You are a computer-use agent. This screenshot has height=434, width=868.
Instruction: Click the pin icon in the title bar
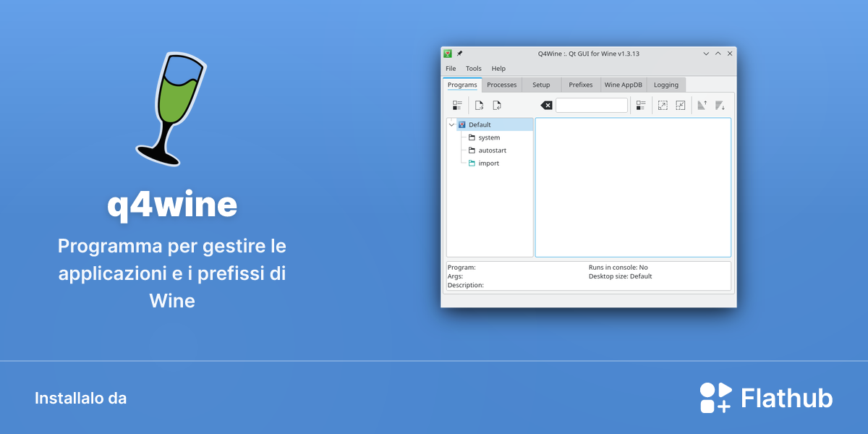click(459, 54)
